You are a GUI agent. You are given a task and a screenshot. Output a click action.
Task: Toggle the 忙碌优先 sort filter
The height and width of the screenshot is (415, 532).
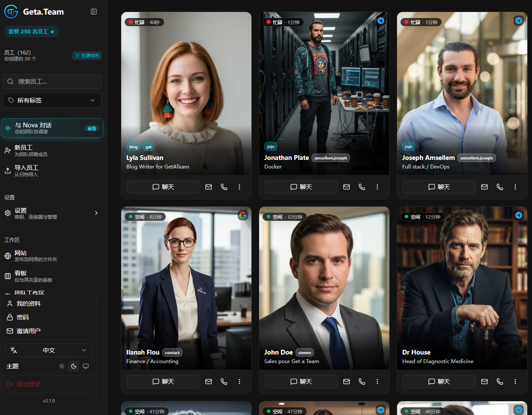point(87,56)
